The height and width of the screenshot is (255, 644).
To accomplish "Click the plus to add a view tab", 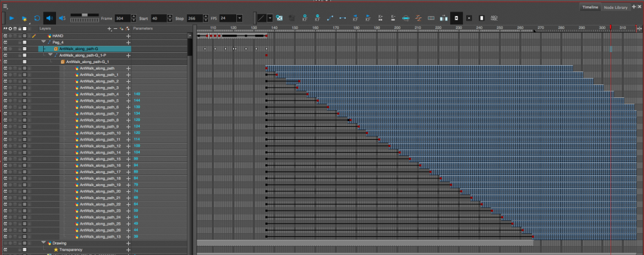I will pos(634,7).
